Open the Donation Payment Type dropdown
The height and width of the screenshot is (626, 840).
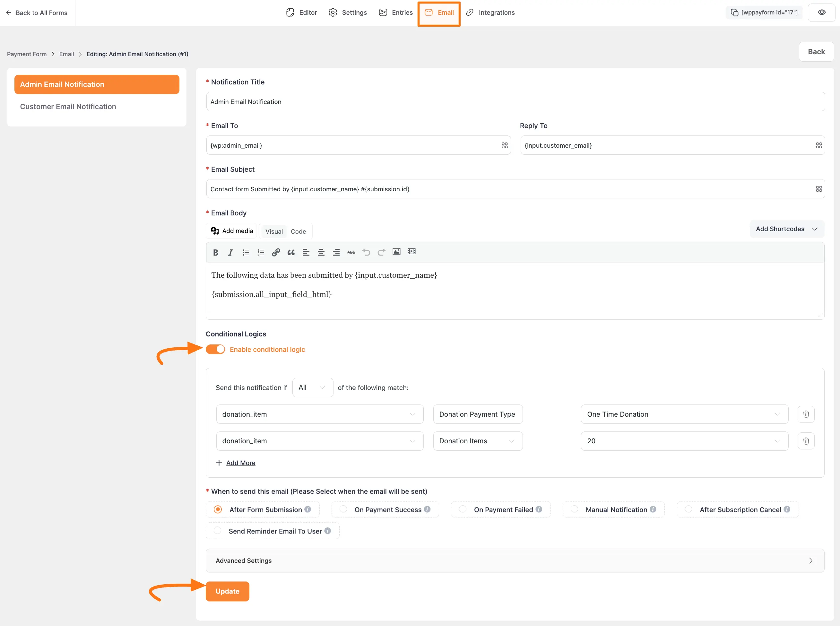477,414
